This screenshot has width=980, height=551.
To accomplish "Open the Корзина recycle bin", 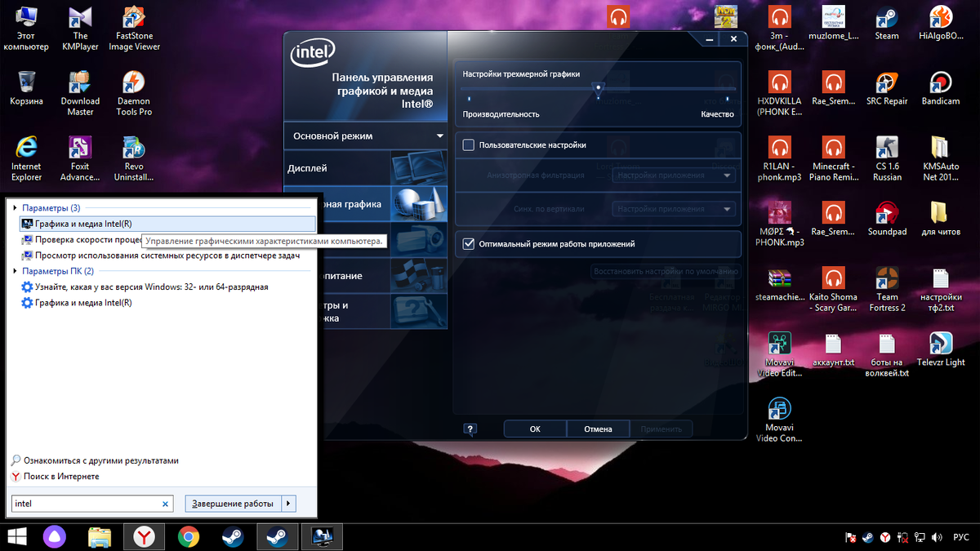I will pyautogui.click(x=26, y=88).
